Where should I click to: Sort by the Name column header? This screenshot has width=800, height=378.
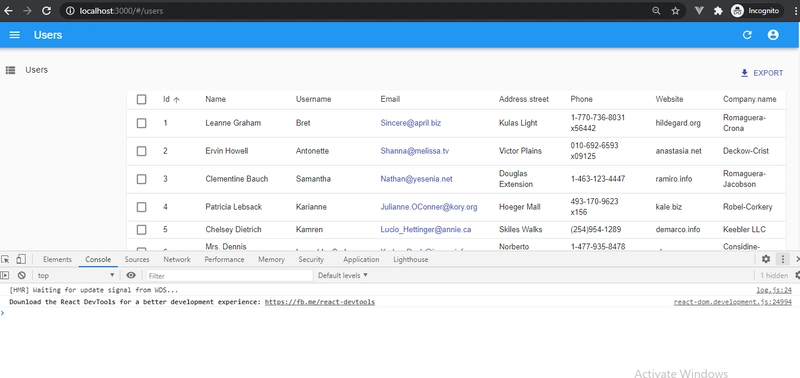click(x=215, y=99)
